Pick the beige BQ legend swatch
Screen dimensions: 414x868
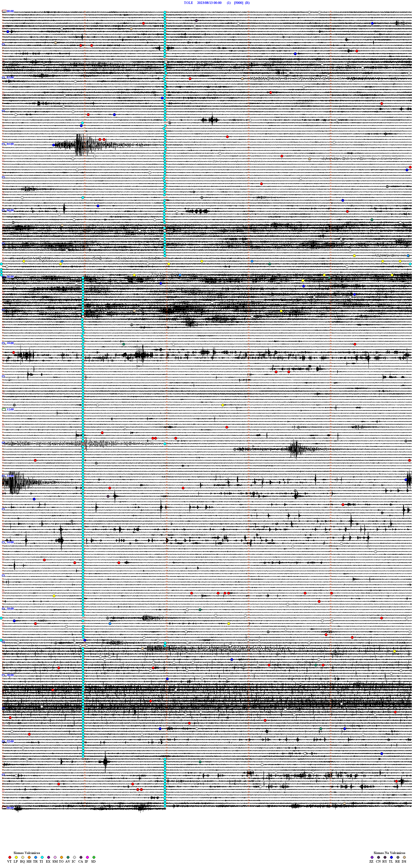click(x=23, y=857)
